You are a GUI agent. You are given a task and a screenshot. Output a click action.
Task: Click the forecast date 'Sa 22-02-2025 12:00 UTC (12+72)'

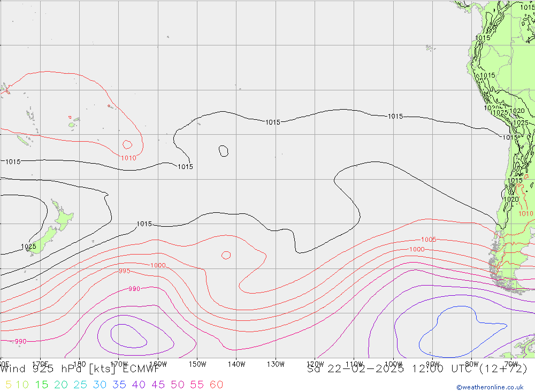point(417,369)
